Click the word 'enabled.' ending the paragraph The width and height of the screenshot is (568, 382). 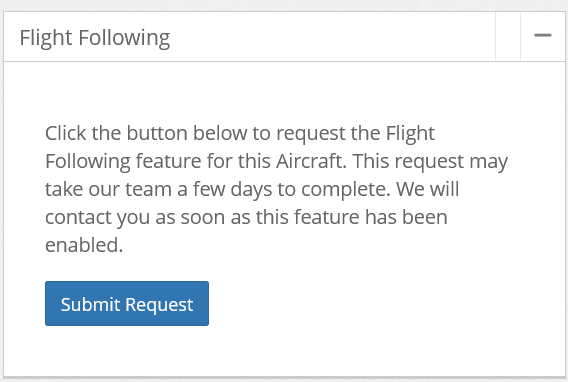pyautogui.click(x=84, y=245)
